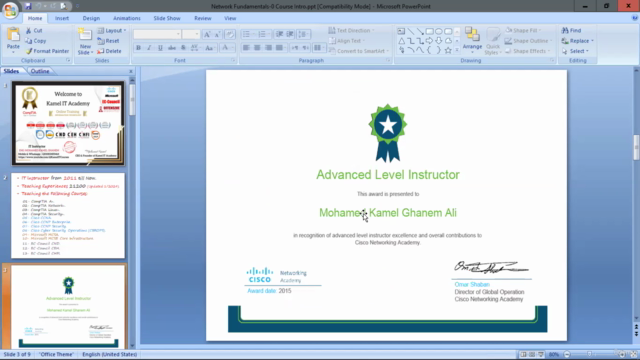640x360 pixels.
Task: Switch to Normal view in status bar
Action: point(524,354)
